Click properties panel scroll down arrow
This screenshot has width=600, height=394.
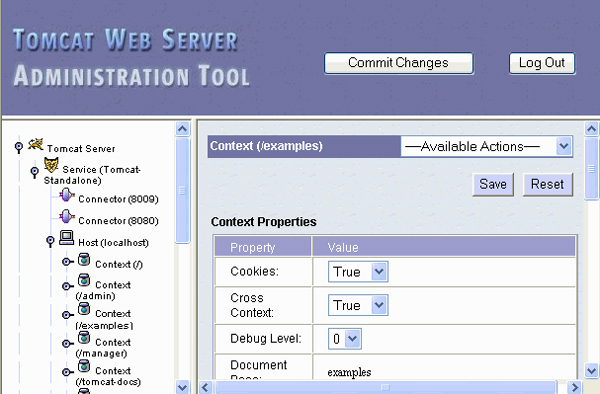[592, 370]
